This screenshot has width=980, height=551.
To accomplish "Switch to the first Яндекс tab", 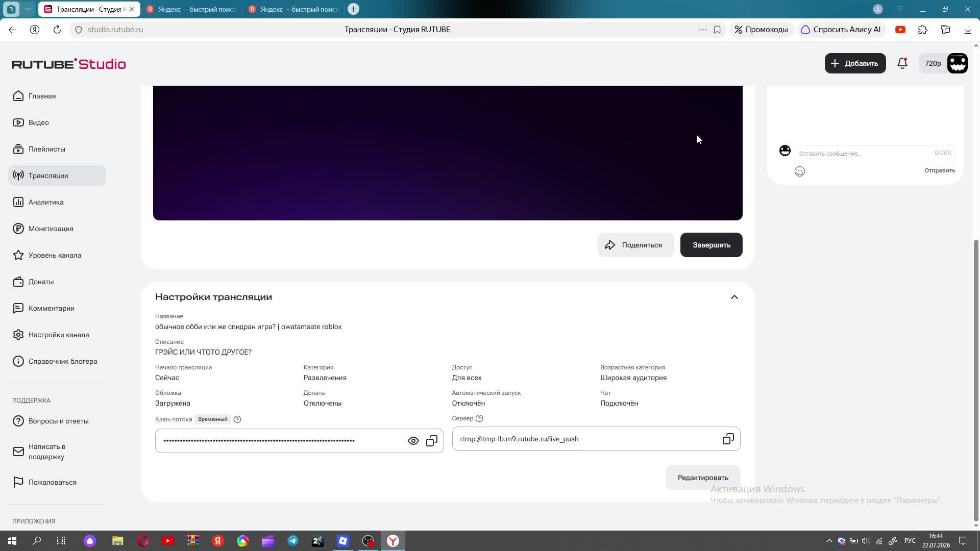I will pyautogui.click(x=191, y=9).
